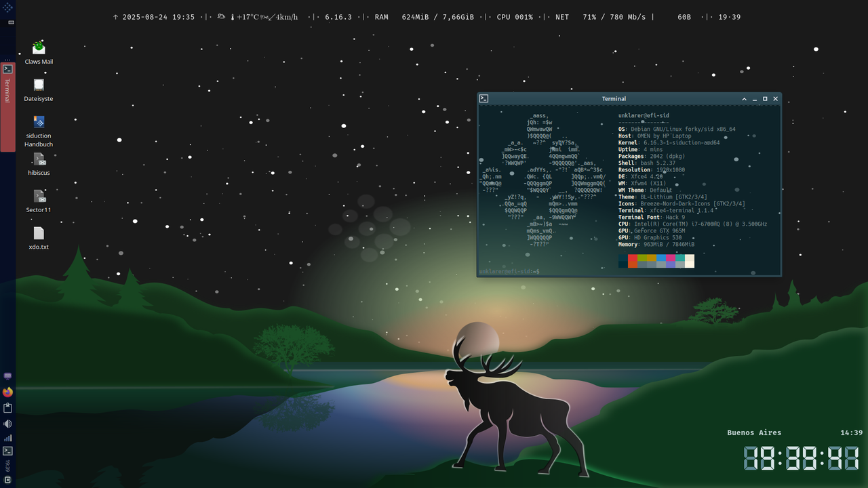Image resolution: width=868 pixels, height=488 pixels.
Task: Close the Terminal window
Action: [775, 99]
